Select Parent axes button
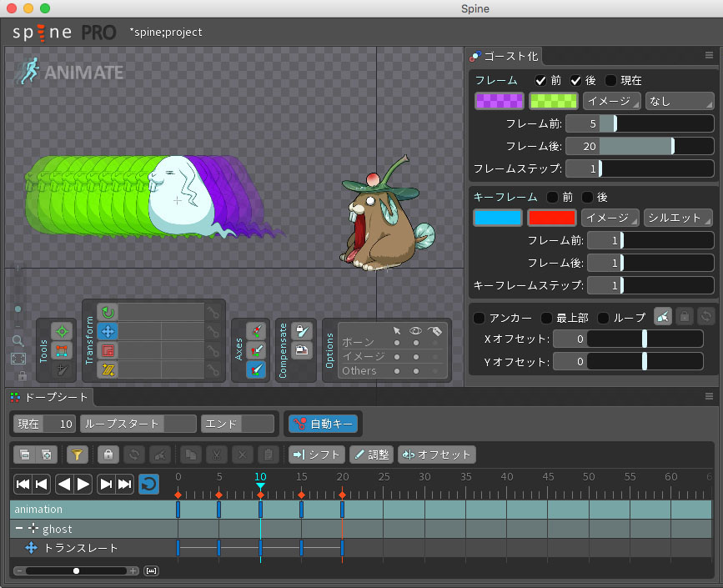The image size is (723, 588). tap(256, 350)
